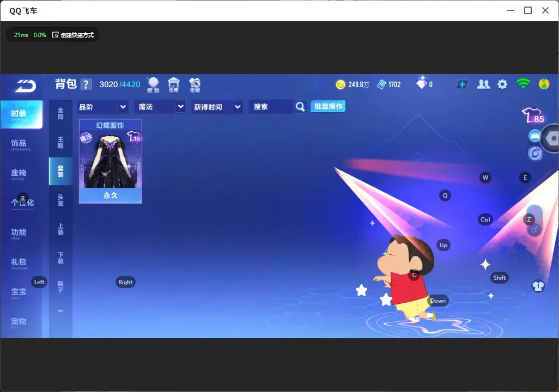The height and width of the screenshot is (392, 559).
Task: Click the E key overlay button
Action: pyautogui.click(x=525, y=177)
